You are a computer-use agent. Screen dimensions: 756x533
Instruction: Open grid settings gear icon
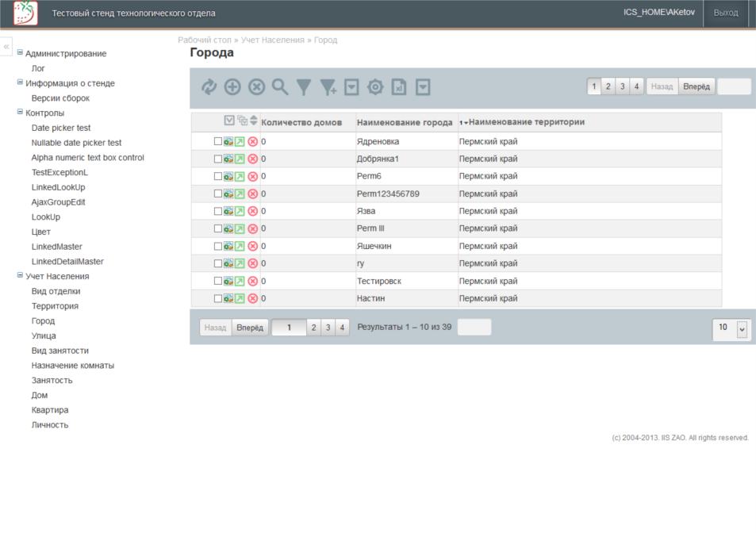pyautogui.click(x=375, y=87)
